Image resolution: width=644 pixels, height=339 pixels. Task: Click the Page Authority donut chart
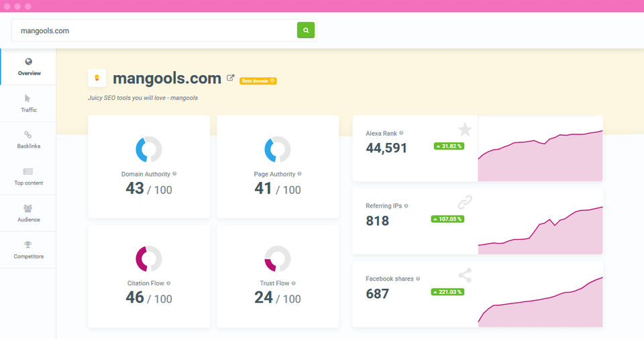point(278,149)
